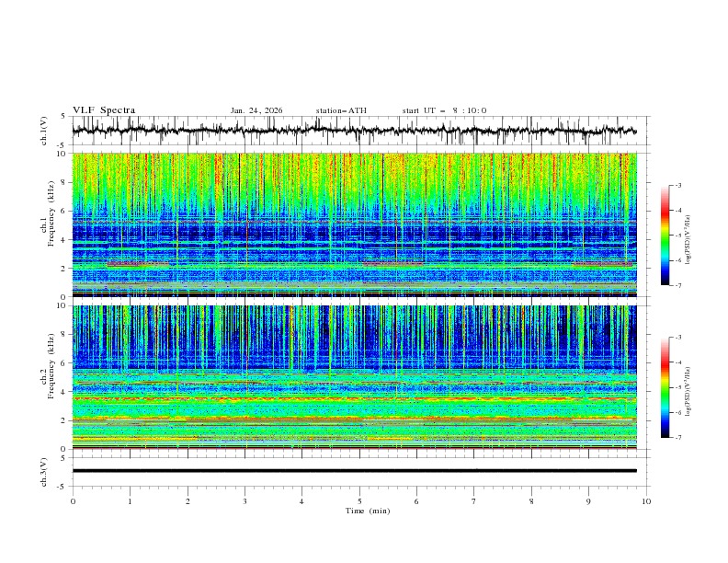Viewport: 728px width, 563px height.
Task: Click the time axis tick label "3"
Action: pyautogui.click(x=245, y=501)
